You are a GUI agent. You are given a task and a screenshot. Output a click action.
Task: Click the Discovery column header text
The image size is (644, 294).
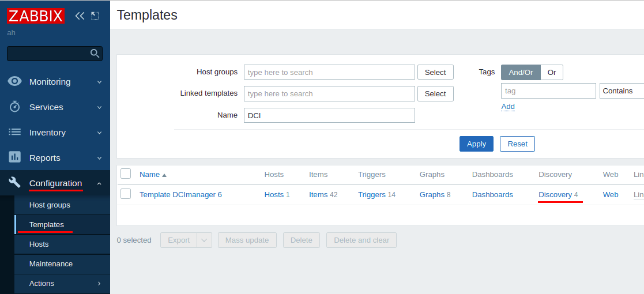tap(555, 175)
